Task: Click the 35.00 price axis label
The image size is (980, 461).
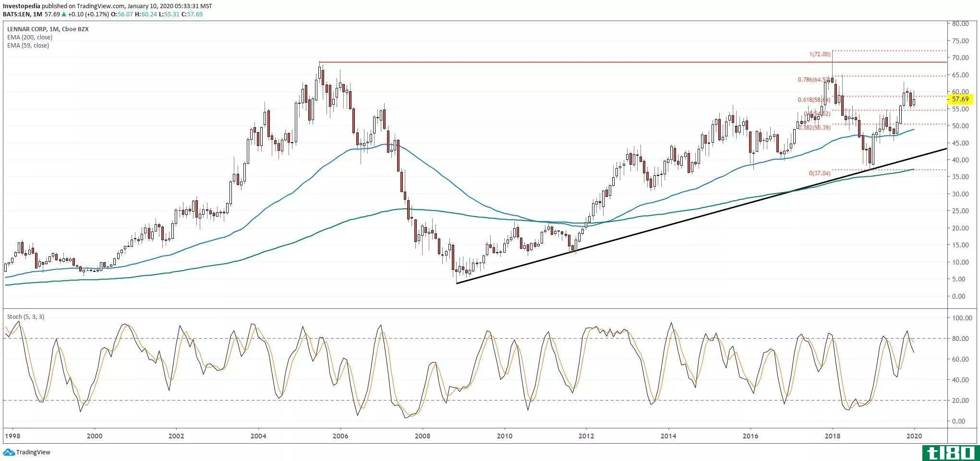Action: coord(960,177)
